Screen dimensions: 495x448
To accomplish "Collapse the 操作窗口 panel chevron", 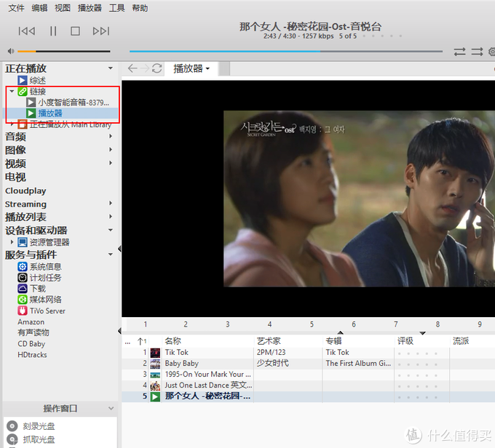I will [111, 408].
